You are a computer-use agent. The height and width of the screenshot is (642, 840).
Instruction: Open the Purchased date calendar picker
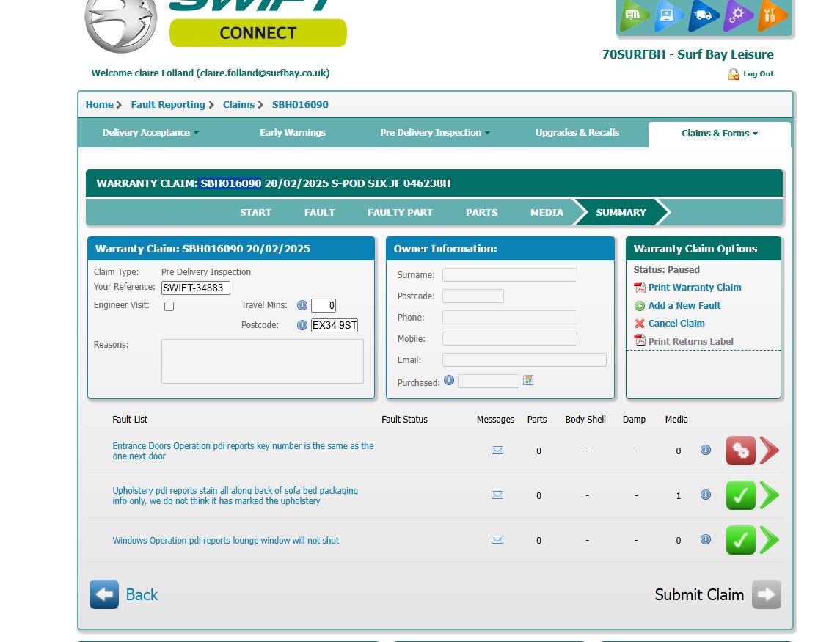[528, 381]
